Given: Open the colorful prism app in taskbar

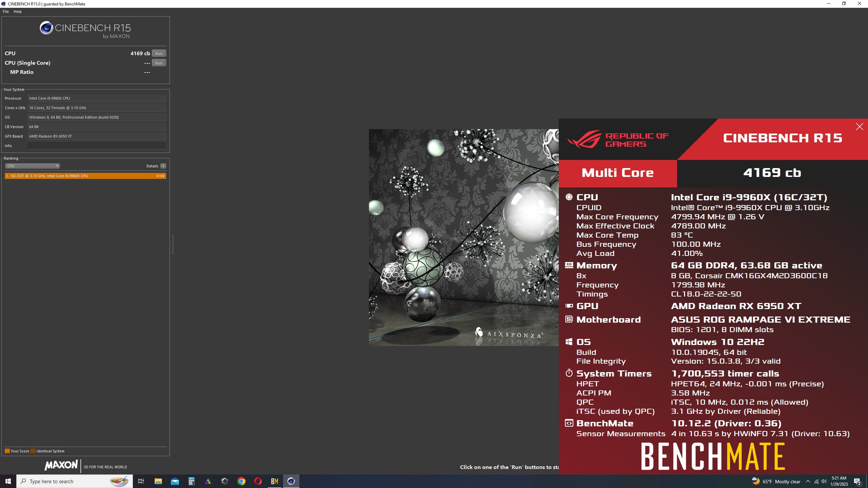Looking at the screenshot, I should click(x=208, y=481).
